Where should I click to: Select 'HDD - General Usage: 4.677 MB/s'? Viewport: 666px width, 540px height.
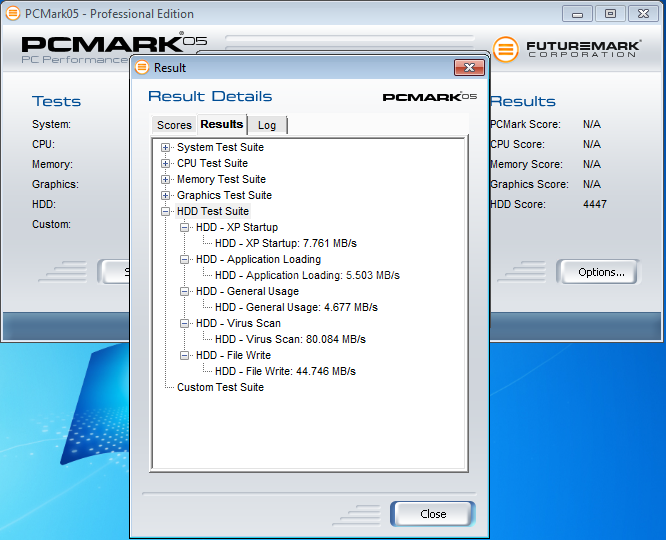pyautogui.click(x=296, y=308)
